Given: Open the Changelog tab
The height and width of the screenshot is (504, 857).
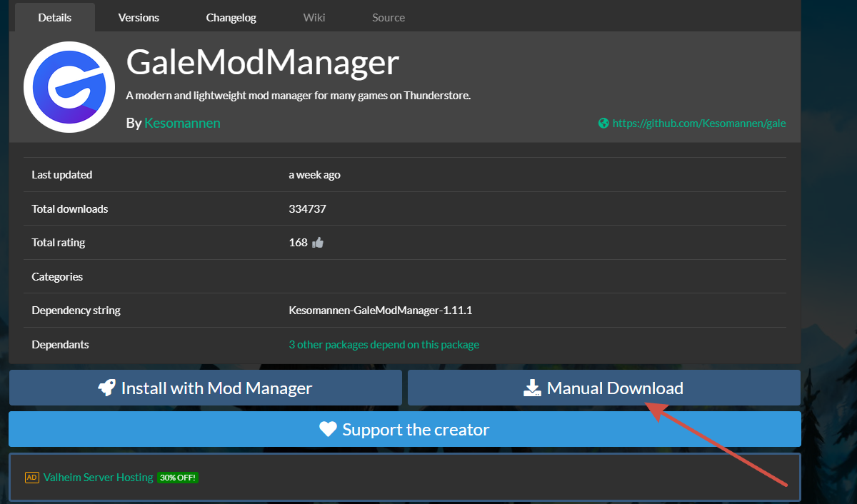Looking at the screenshot, I should pos(231,17).
